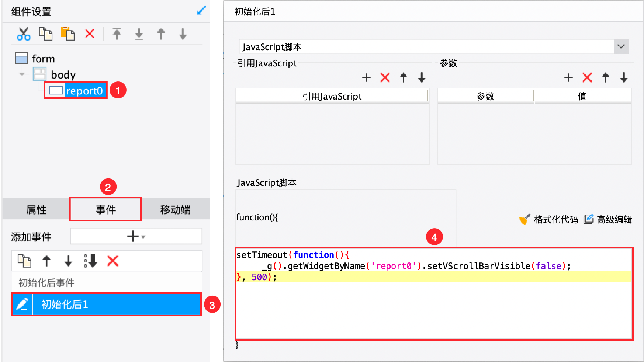Add a referenced JavaScript entry
Viewport: 644px width, 362px height.
point(367,77)
